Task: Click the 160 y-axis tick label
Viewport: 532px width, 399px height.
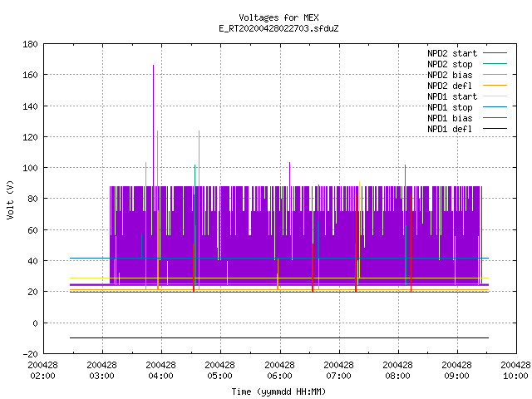Action: tap(30, 75)
